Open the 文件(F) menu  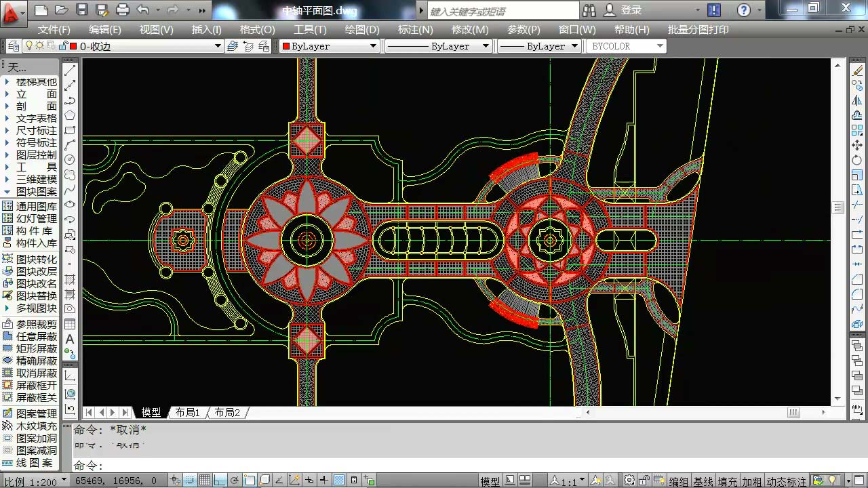[54, 30]
